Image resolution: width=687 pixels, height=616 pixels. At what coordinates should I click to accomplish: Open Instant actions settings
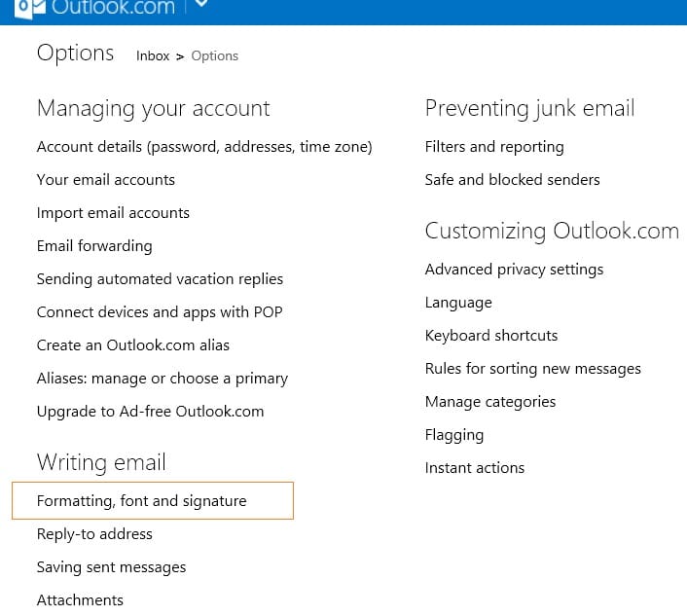pos(475,468)
